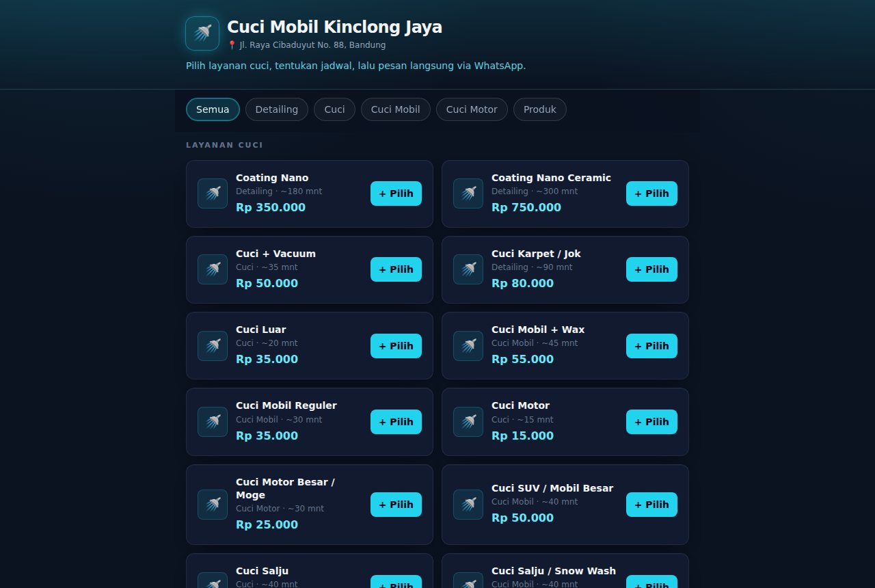Click the Cuci Karpet / Jok service icon
This screenshot has width=875, height=588.
pos(468,269)
